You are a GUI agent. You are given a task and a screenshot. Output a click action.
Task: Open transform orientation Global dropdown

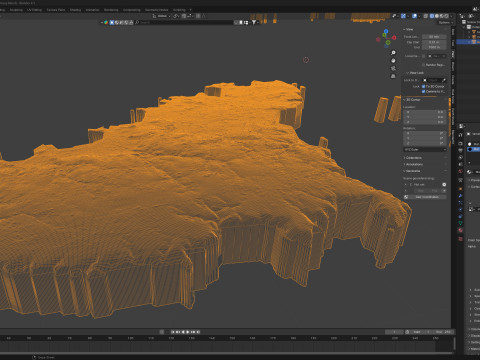click(161, 16)
